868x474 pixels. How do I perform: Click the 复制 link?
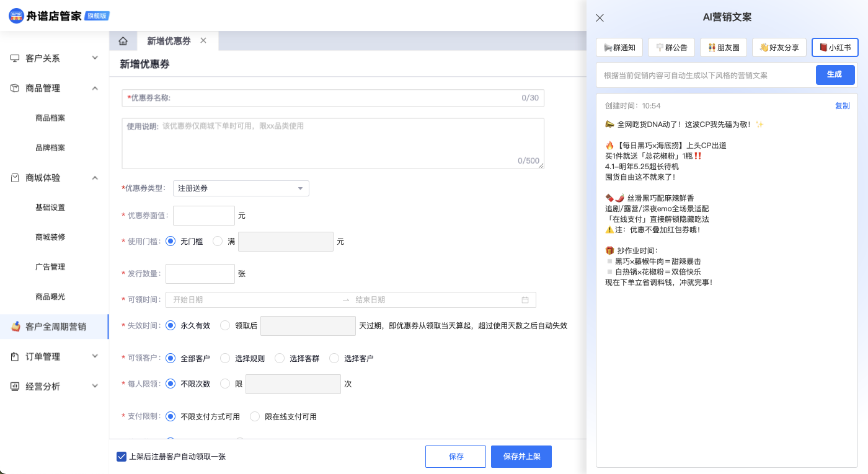[842, 106]
